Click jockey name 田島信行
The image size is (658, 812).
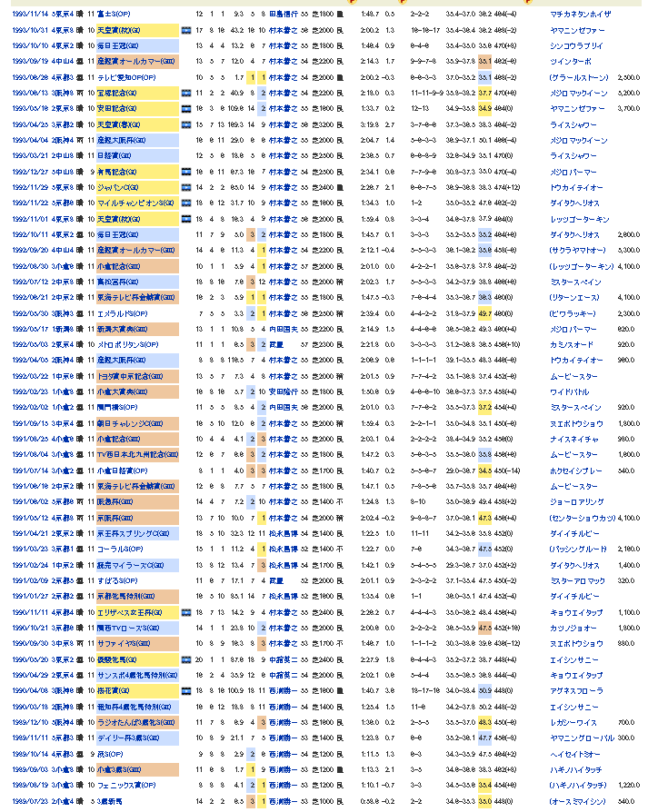coord(282,15)
